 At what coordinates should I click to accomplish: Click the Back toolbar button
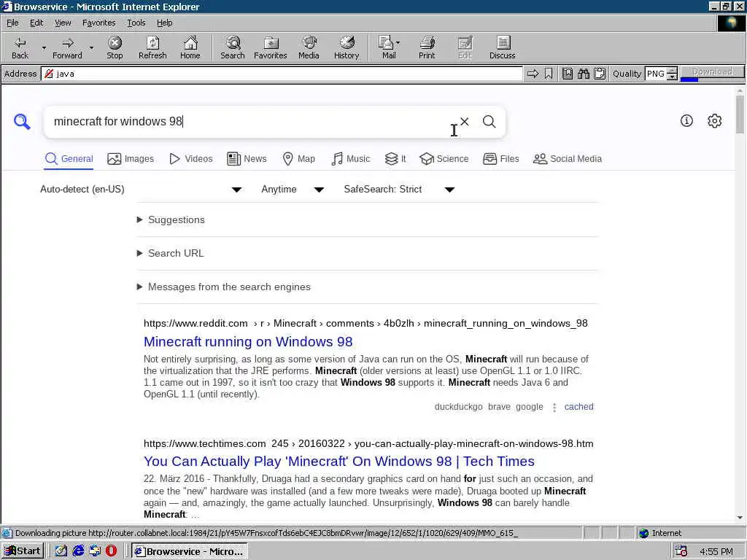click(x=20, y=47)
